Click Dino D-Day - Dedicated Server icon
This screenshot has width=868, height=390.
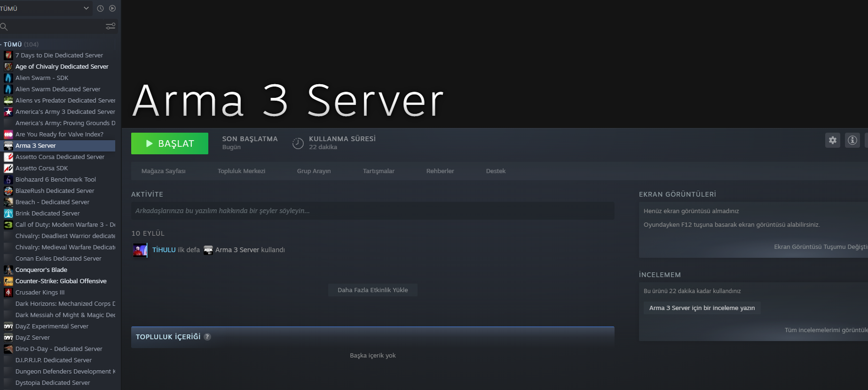point(8,349)
